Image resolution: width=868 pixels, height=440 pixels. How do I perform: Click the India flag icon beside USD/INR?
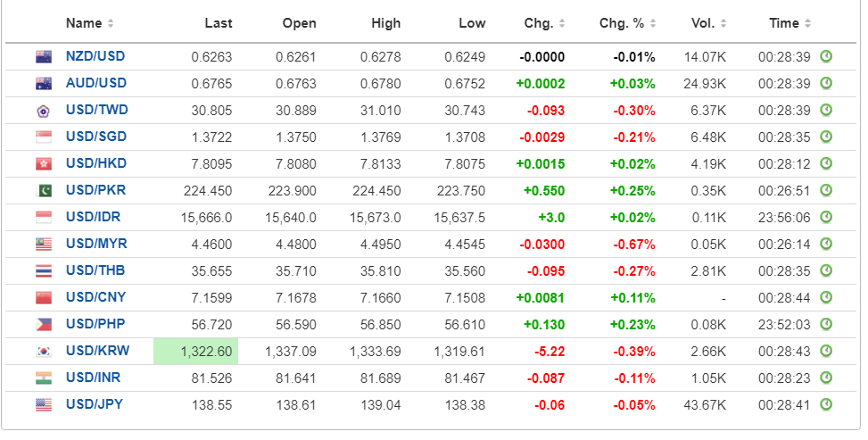pyautogui.click(x=43, y=378)
